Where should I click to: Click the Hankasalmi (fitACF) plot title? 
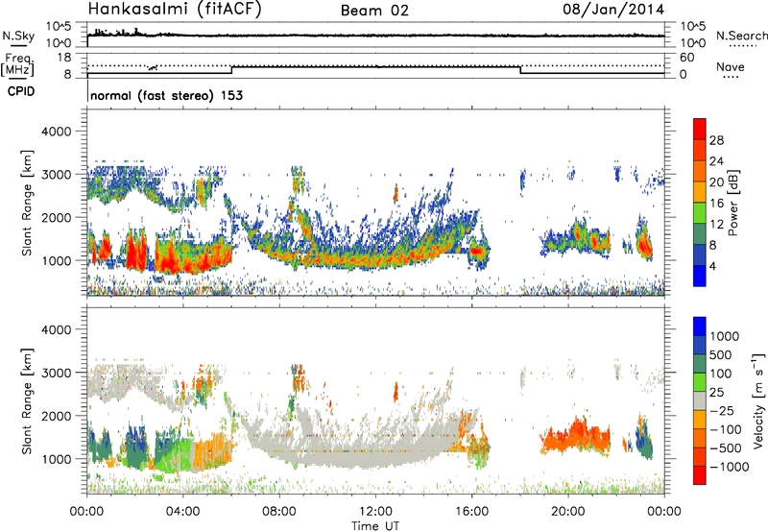pyautogui.click(x=175, y=9)
